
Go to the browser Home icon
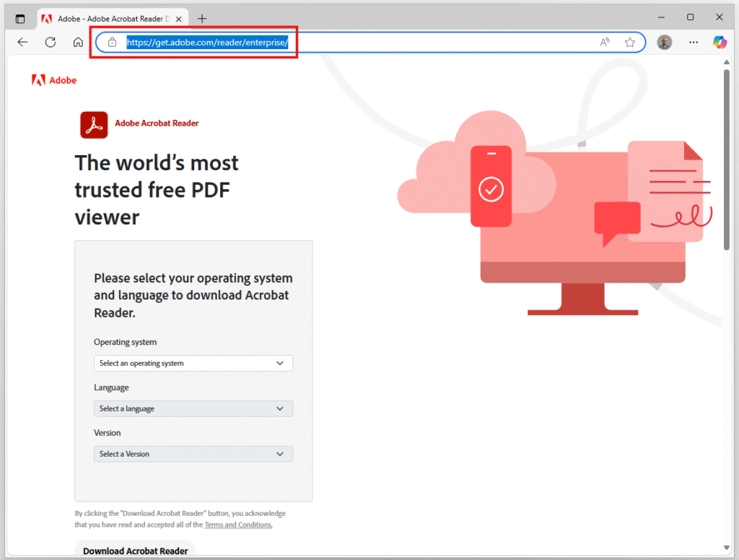pos(78,42)
